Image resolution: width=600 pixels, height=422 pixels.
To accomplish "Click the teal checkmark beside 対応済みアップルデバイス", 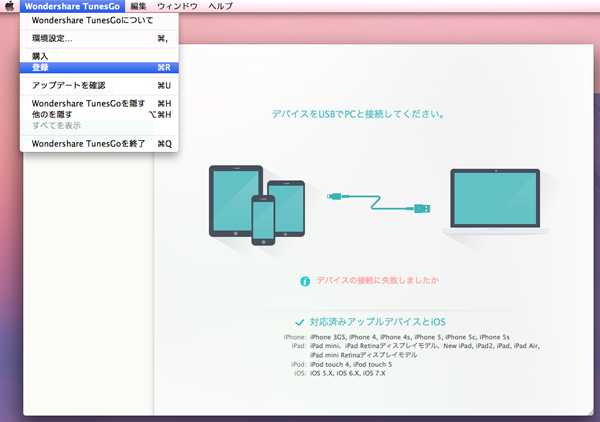I will click(300, 323).
